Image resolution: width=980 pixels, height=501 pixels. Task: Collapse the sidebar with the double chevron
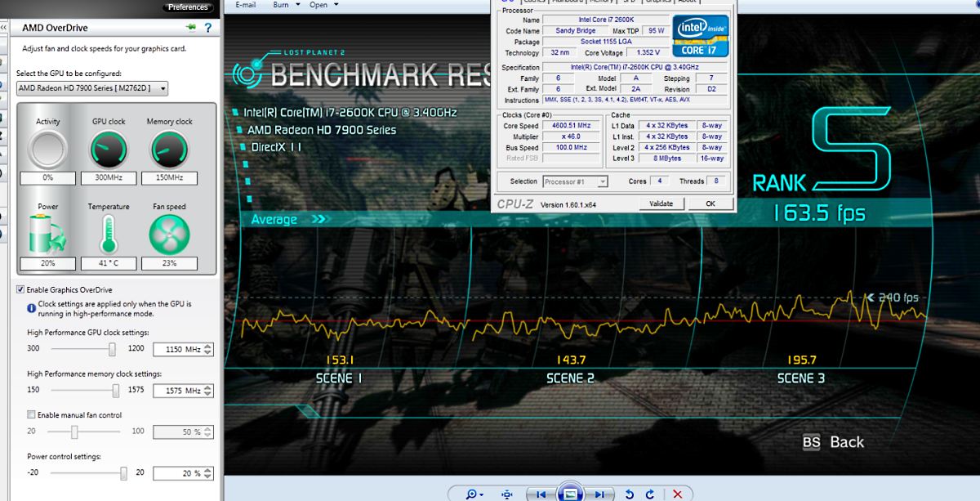point(4,27)
